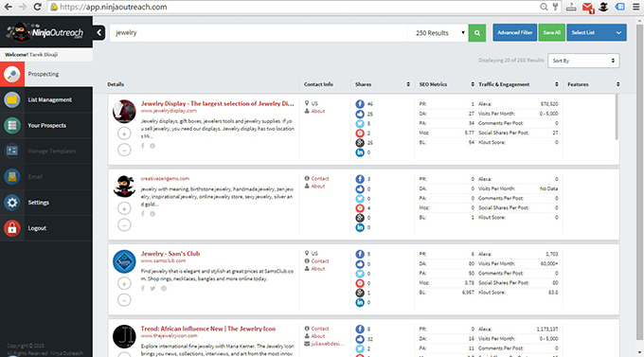
Task: Click the Twitter profile icon under Sam's Club
Action: pyautogui.click(x=152, y=289)
